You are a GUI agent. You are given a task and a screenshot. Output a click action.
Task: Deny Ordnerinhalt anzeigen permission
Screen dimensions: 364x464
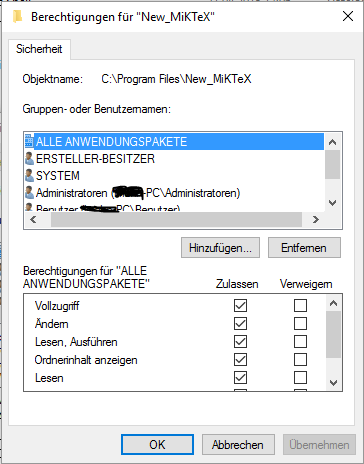(300, 359)
